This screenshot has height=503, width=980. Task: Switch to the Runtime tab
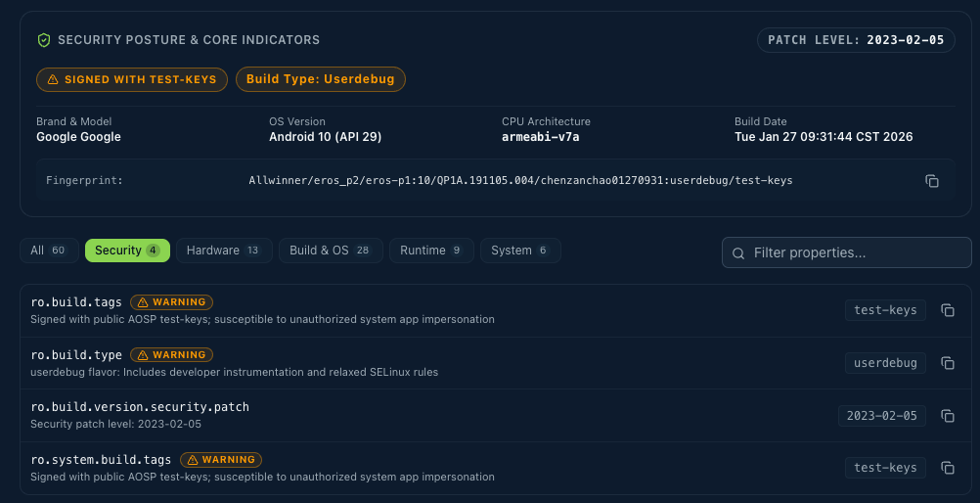click(x=432, y=251)
